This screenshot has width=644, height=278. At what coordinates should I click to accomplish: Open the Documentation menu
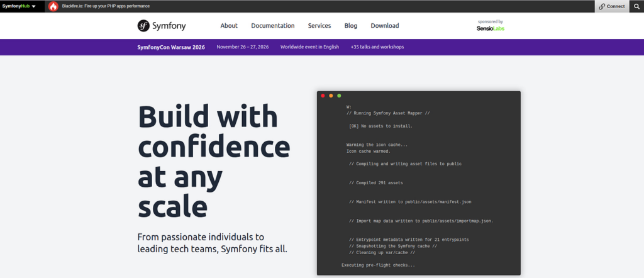pos(273,25)
